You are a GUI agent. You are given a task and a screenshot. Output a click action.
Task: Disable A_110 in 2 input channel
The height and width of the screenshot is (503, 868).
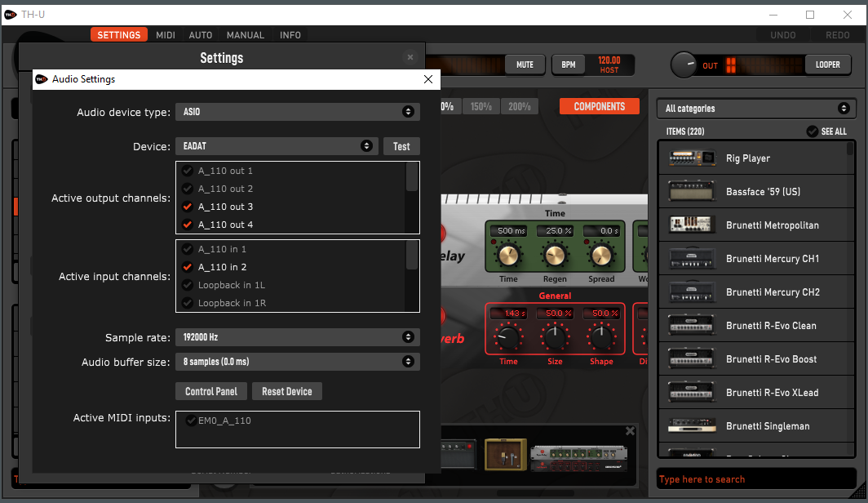coord(188,267)
